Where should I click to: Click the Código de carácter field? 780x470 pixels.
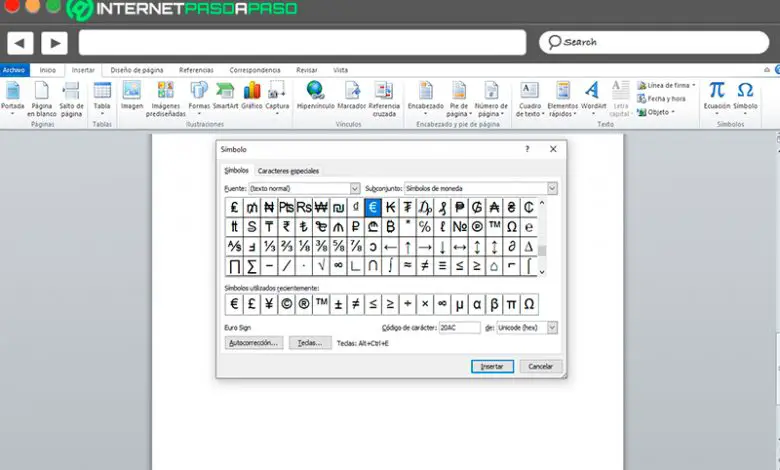click(460, 328)
